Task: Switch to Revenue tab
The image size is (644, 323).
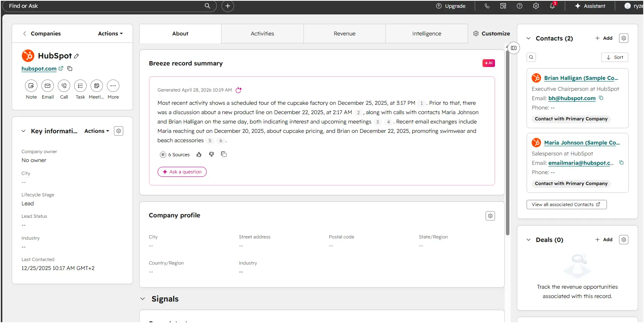Action: [344, 34]
